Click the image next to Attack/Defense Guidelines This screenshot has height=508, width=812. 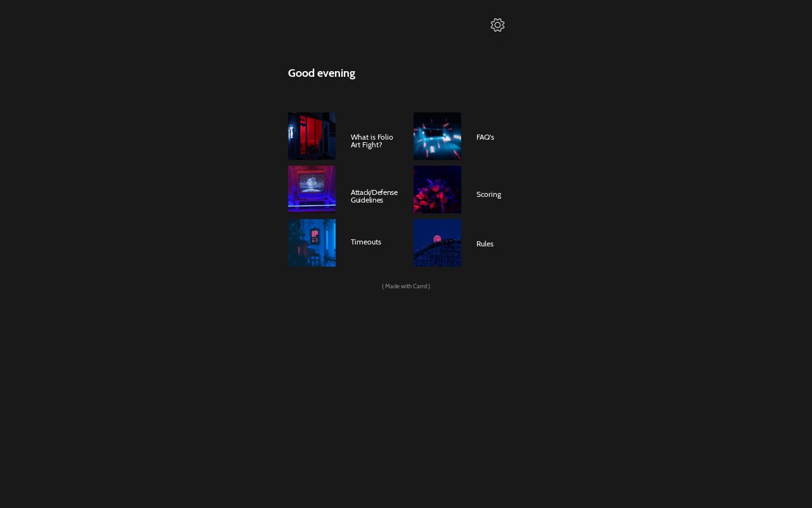click(x=311, y=189)
